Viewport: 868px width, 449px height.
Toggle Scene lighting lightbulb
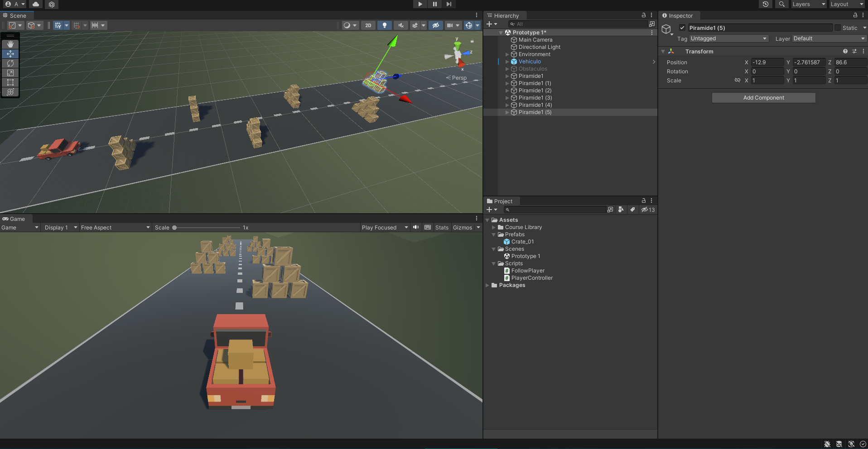click(385, 25)
